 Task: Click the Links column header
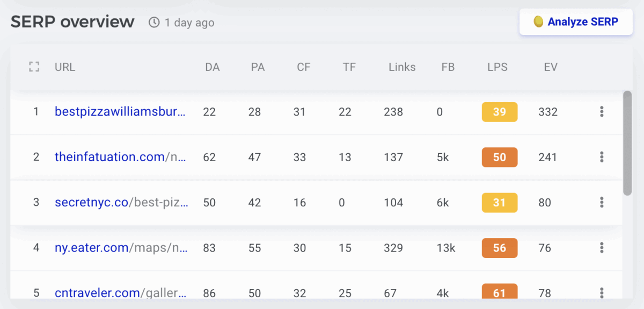(x=402, y=67)
